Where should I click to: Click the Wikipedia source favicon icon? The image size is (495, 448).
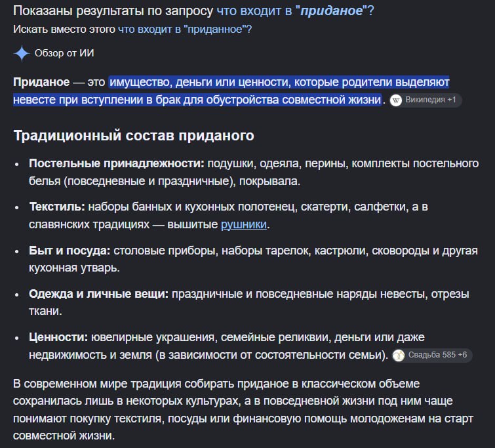[x=396, y=100]
